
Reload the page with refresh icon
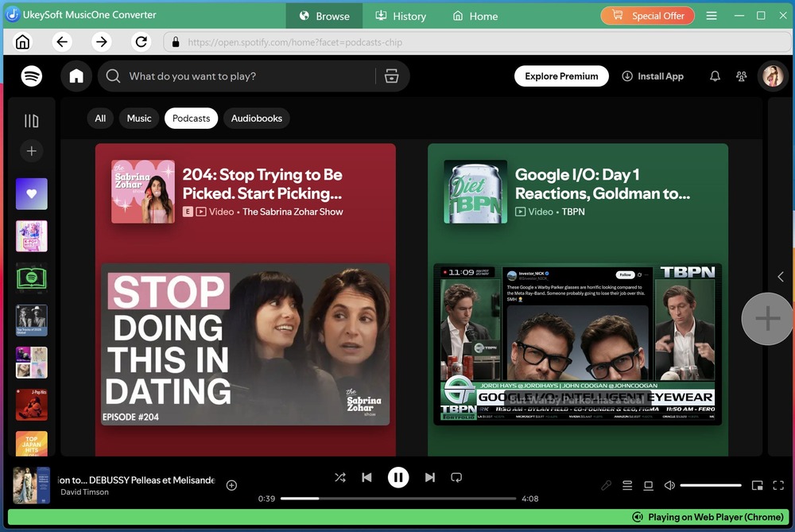coord(141,41)
